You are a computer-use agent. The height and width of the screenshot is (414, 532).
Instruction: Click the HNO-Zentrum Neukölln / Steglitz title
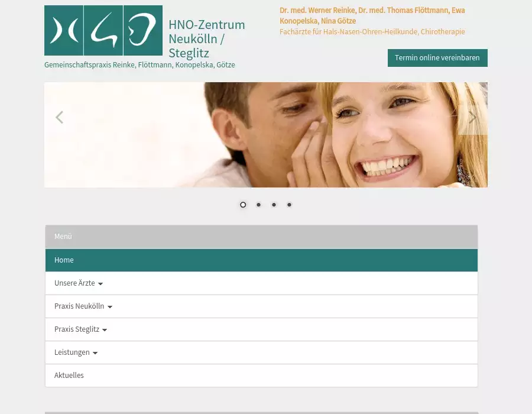[206, 39]
